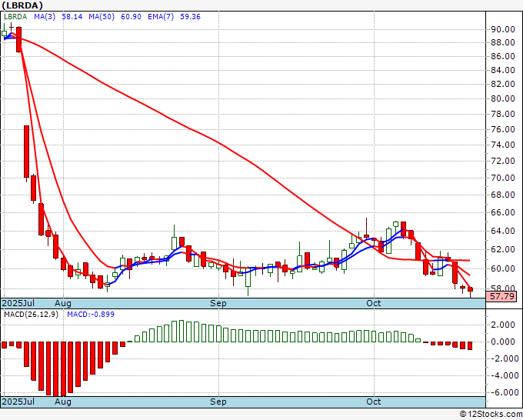This screenshot has height=420, width=523.
Task: Click the Sep marker on price axis
Action: tap(219, 303)
